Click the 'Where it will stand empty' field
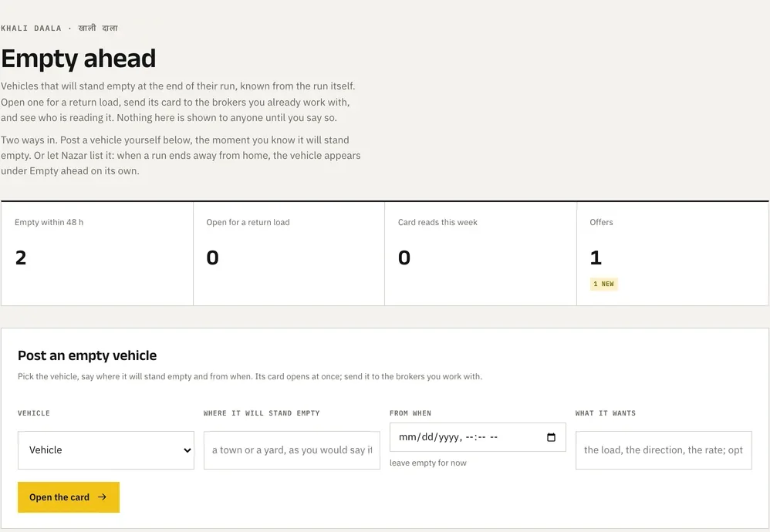Viewport: 770px width, 532px height. (292, 450)
